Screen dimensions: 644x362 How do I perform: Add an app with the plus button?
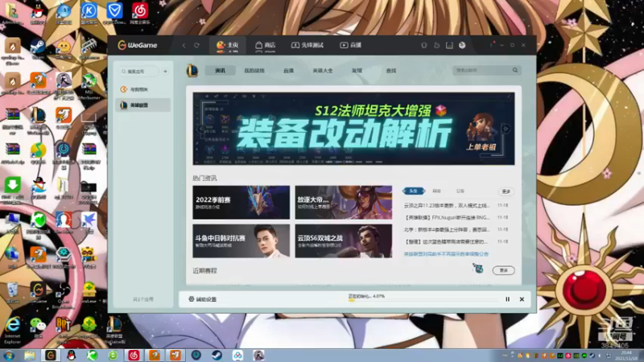pos(165,72)
